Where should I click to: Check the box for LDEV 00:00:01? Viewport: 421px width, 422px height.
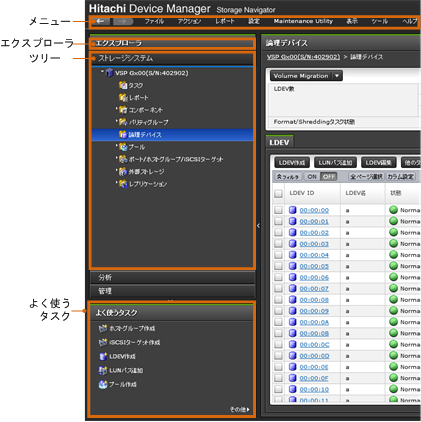tap(278, 221)
